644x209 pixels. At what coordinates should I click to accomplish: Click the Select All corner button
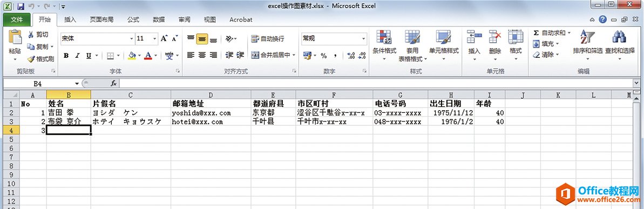11,95
